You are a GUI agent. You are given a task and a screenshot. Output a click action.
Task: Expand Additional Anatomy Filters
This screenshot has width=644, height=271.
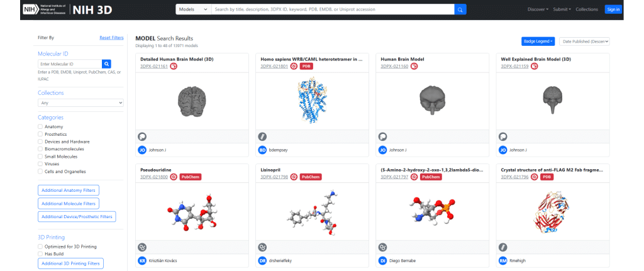point(69,191)
